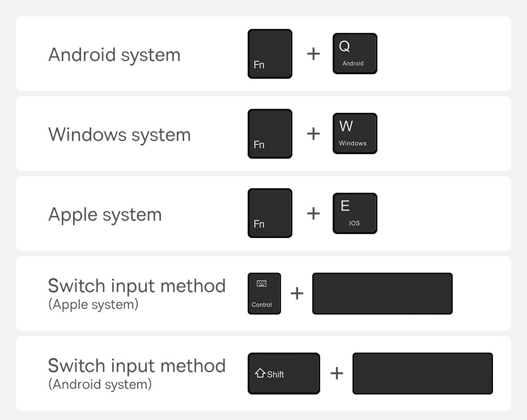Click the Shift key with arrow icon

point(283,374)
